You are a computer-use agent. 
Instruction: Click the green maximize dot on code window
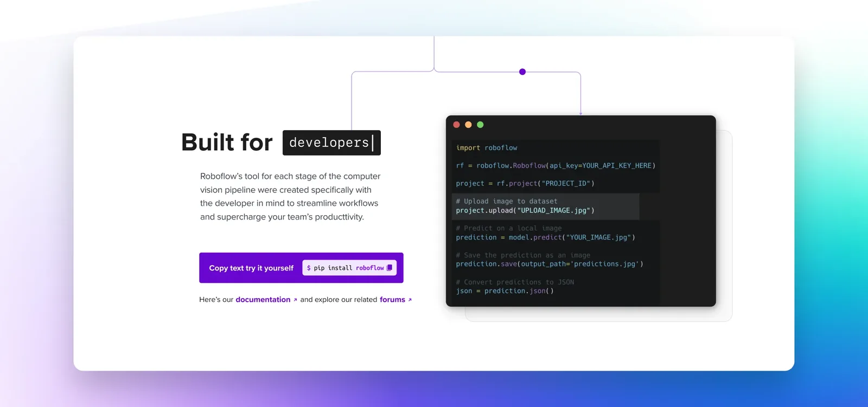click(x=480, y=125)
